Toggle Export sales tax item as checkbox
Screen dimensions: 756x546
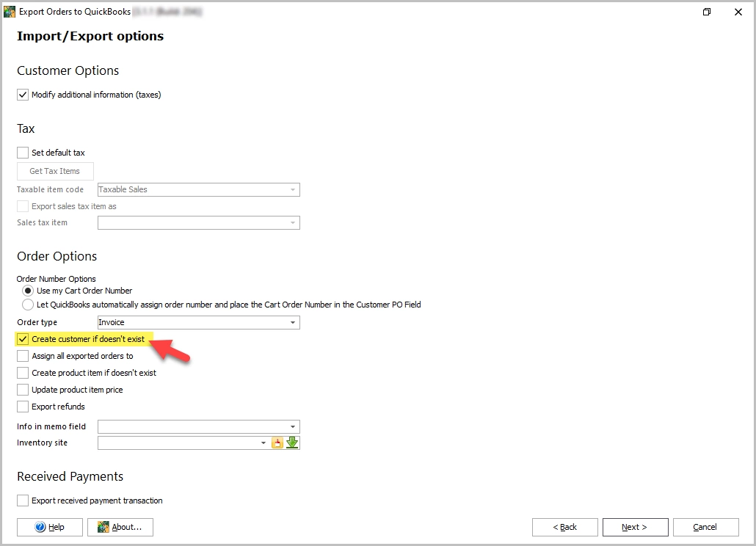coord(23,206)
